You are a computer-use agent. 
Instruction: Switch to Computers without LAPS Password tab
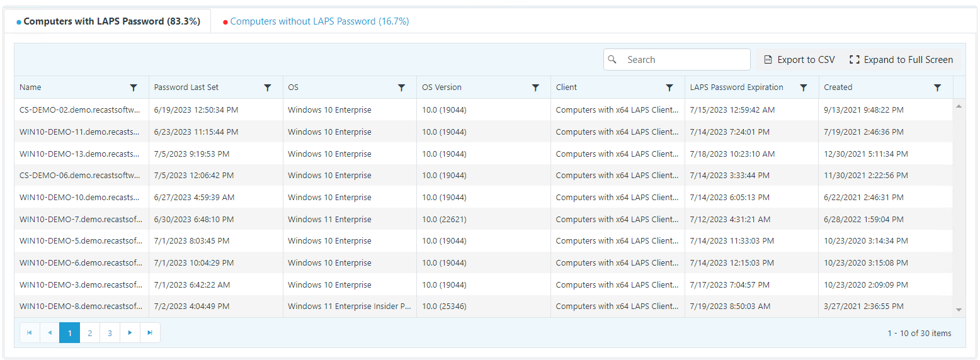(316, 21)
